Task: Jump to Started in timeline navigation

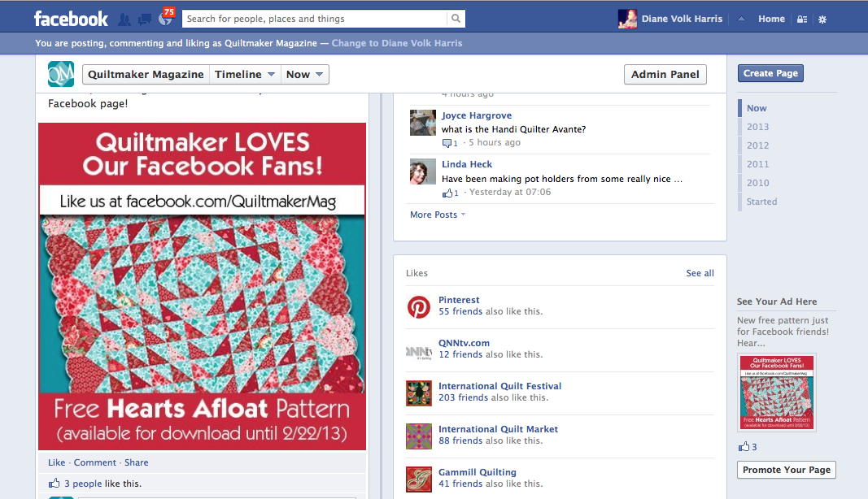Action: pos(761,202)
